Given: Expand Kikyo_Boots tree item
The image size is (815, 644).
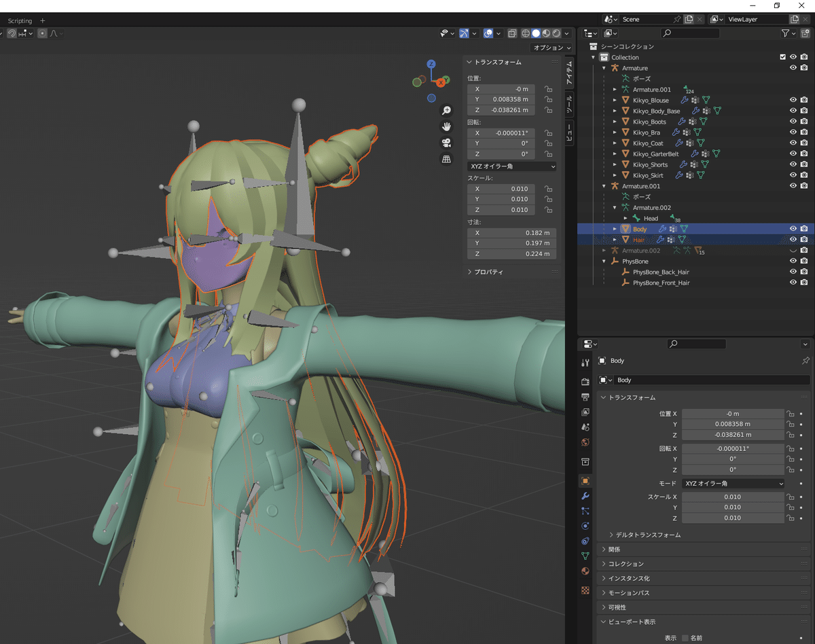Looking at the screenshot, I should click(x=615, y=122).
